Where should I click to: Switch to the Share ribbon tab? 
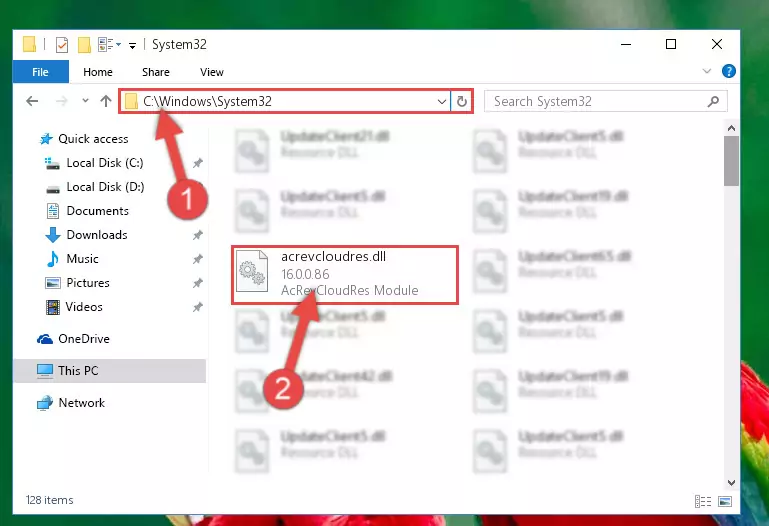pos(155,72)
